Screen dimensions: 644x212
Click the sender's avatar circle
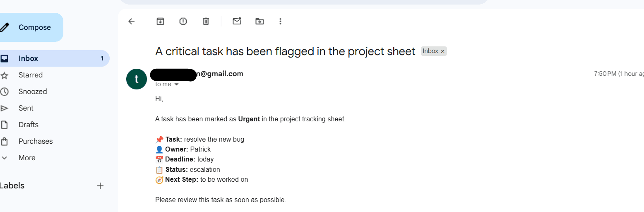(x=137, y=79)
